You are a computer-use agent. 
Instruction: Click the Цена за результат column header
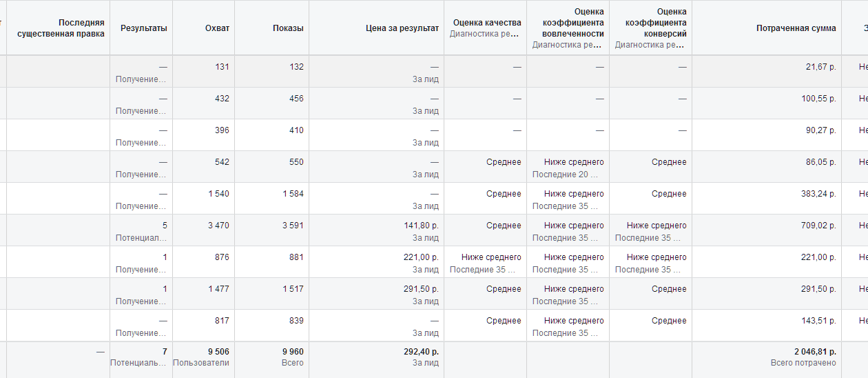(402, 28)
